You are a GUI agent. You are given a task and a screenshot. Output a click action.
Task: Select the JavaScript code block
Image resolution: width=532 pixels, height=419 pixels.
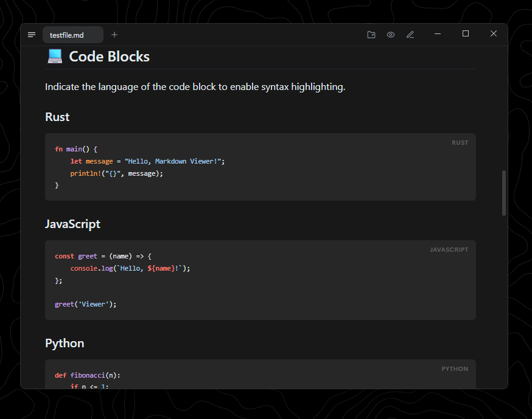click(x=260, y=280)
